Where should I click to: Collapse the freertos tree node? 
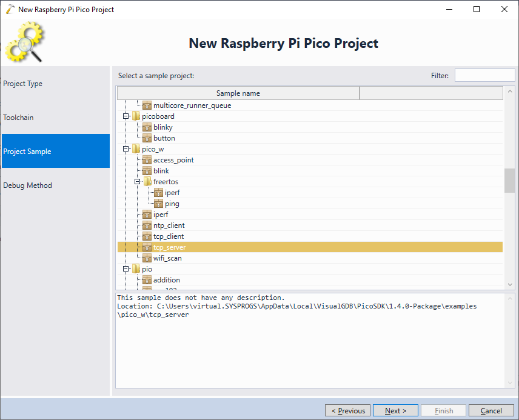point(138,182)
